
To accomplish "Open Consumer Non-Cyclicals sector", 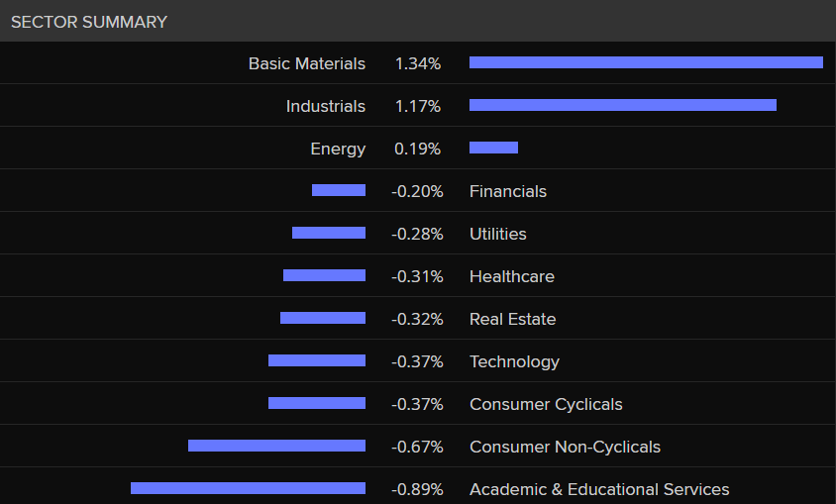I will (x=565, y=447).
